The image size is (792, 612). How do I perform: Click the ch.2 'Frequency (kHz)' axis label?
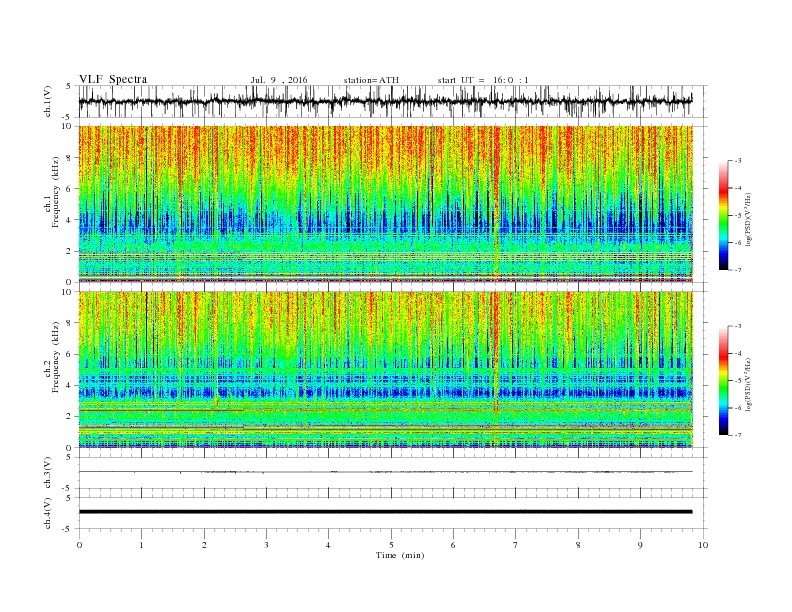pyautogui.click(x=56, y=356)
